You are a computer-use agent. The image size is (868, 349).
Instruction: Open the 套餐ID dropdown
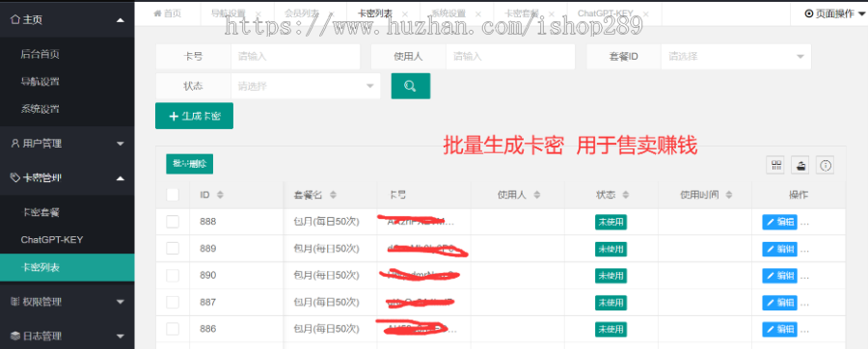[x=736, y=57]
